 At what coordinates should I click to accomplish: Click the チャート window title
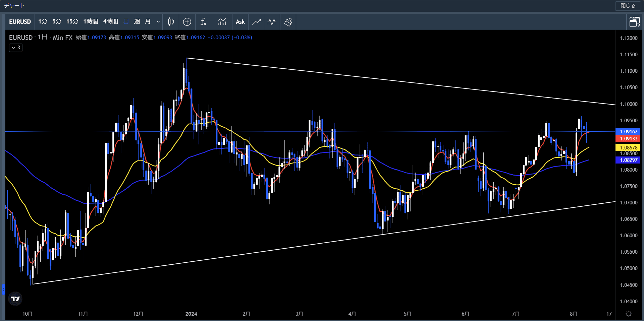pos(14,6)
